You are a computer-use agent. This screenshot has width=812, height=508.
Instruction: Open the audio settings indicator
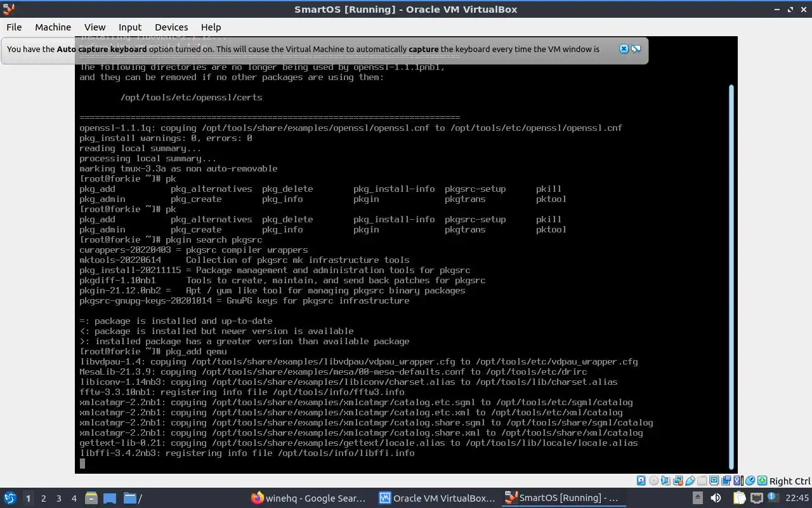click(665, 481)
